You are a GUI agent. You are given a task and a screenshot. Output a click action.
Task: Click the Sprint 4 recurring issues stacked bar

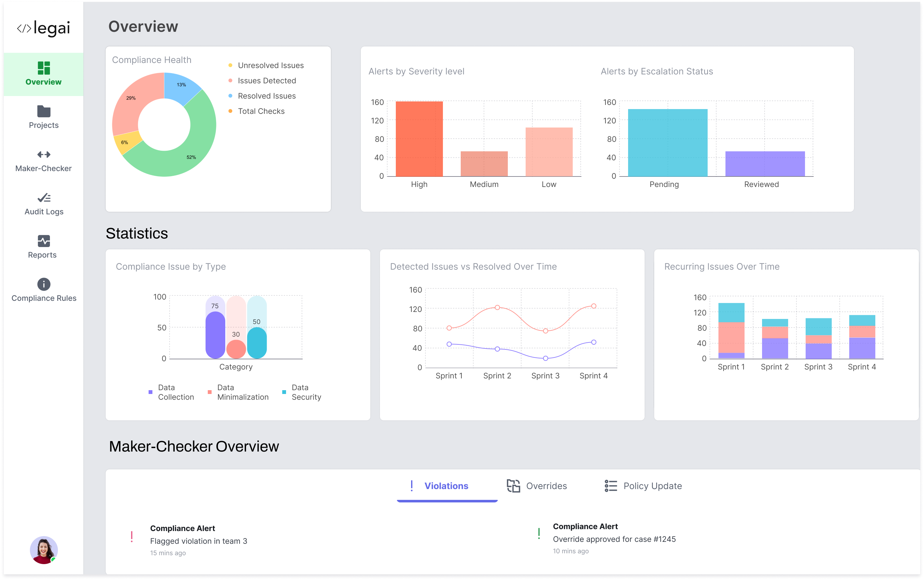point(862,337)
